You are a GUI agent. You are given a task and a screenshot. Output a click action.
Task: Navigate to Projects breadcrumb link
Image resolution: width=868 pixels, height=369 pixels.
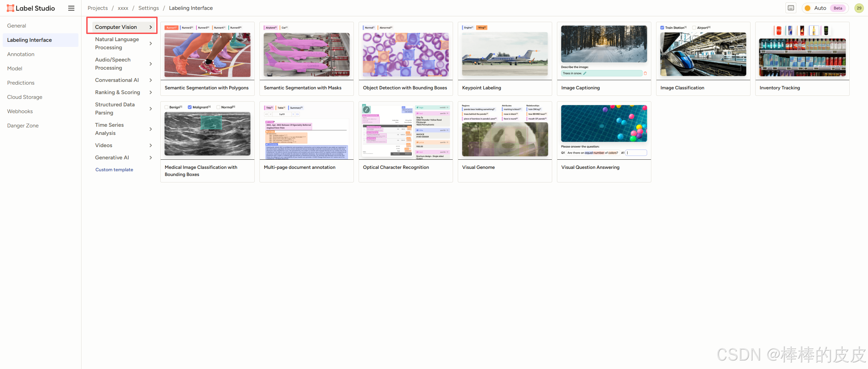tap(97, 8)
